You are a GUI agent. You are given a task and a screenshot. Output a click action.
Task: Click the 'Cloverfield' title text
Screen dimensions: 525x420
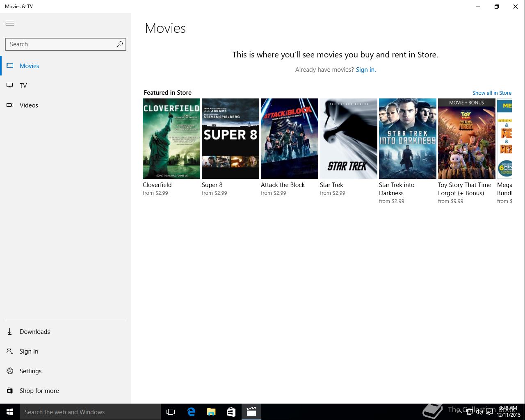tap(157, 185)
